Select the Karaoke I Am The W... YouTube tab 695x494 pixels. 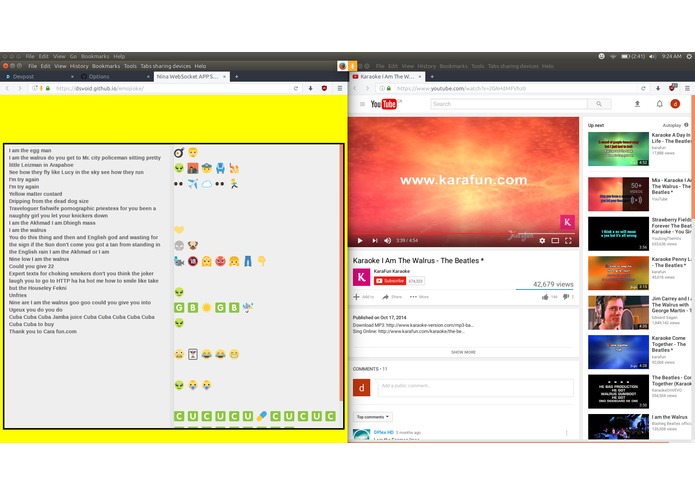click(x=387, y=77)
